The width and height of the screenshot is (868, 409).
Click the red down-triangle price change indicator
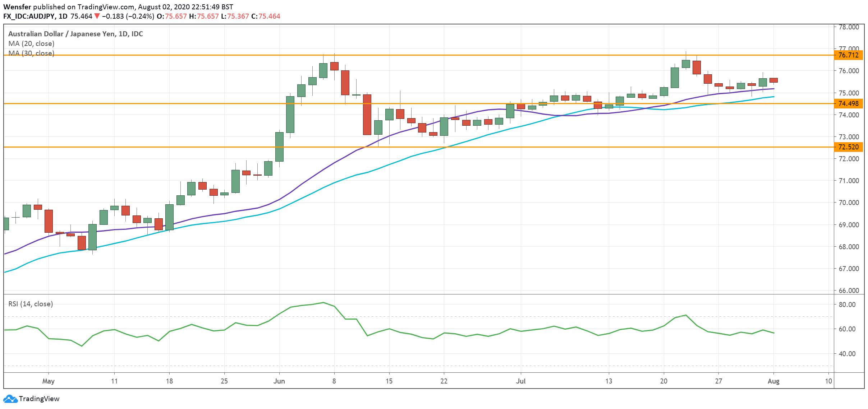point(97,16)
